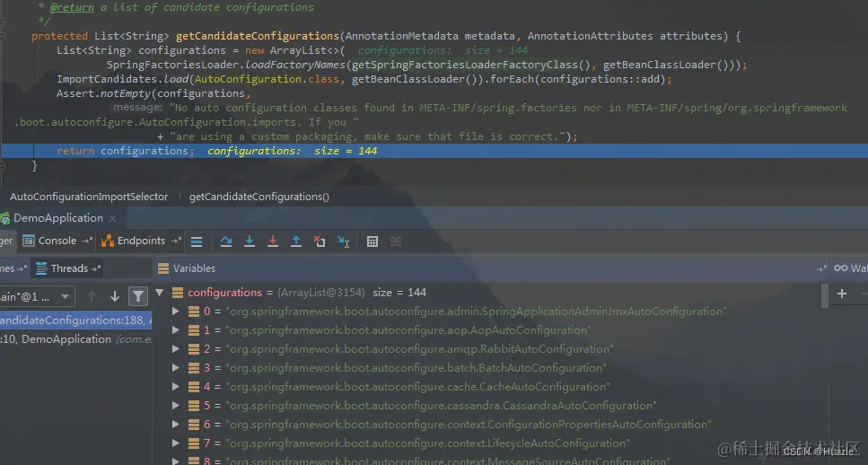Screen dimensions: 868x465
Task: Click the CacheAutoConfiguration string value
Action: point(417,387)
